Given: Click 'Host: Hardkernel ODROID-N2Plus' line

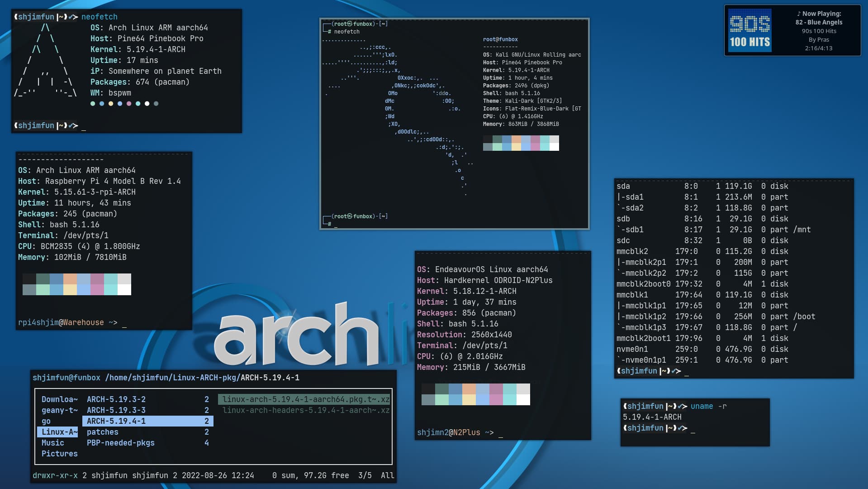Looking at the screenshot, I should tap(484, 280).
